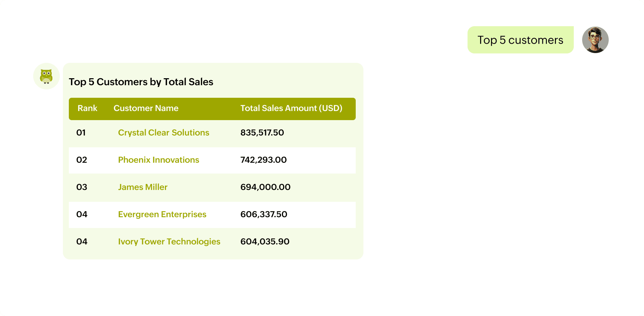The height and width of the screenshot is (316, 644).
Task: Select the 'Top 5 customers' message bubble
Action: (x=520, y=40)
